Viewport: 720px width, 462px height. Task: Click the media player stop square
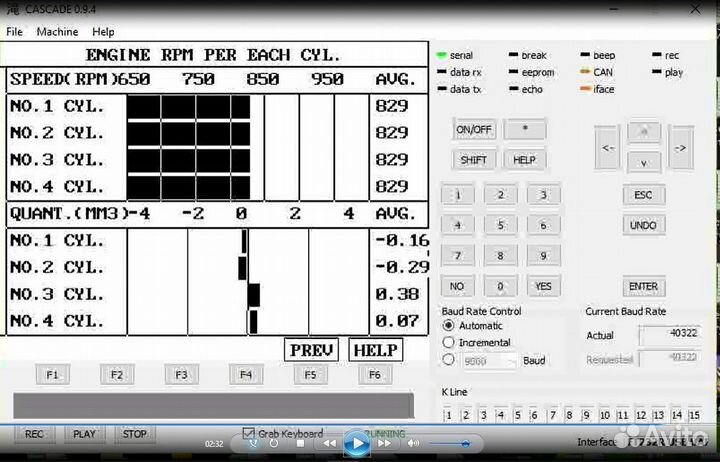300,443
